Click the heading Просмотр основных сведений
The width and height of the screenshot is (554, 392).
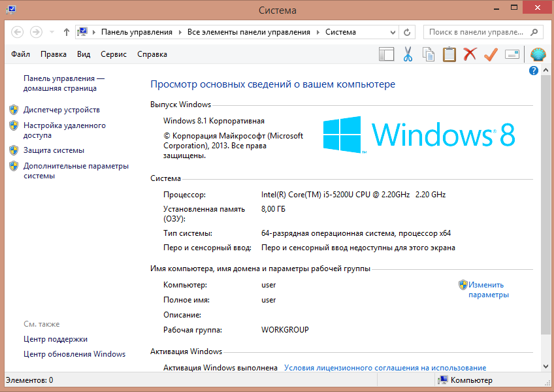[x=273, y=84]
